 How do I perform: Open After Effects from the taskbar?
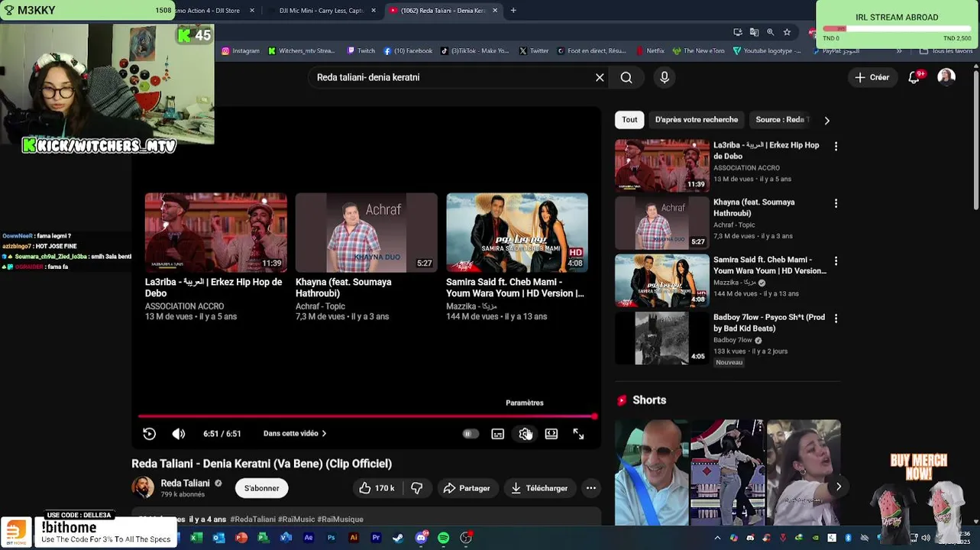click(309, 538)
